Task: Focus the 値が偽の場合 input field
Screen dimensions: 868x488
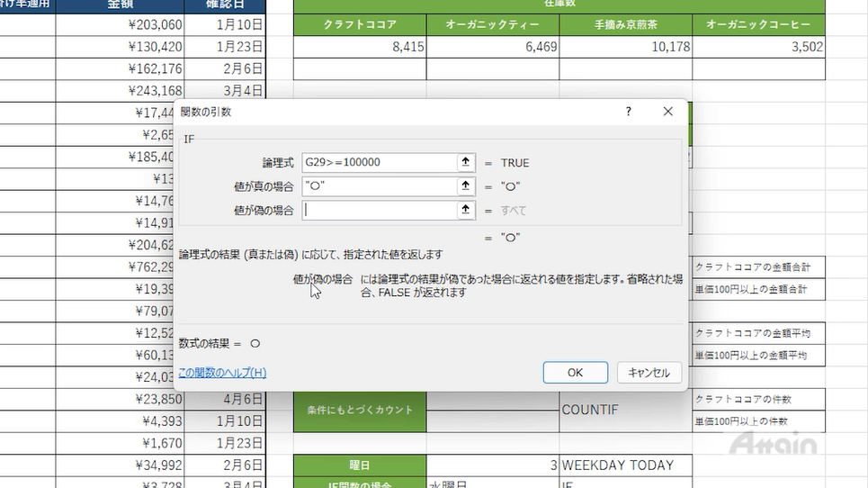Action: coord(379,210)
